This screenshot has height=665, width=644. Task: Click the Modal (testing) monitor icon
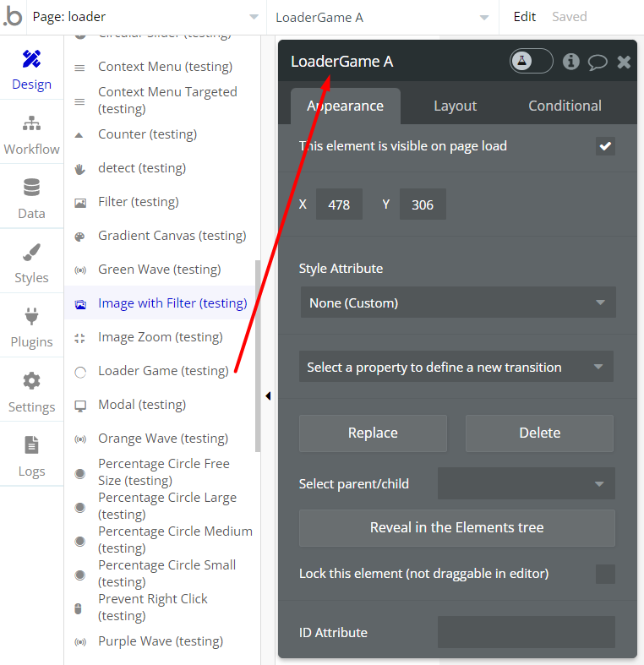[80, 406]
